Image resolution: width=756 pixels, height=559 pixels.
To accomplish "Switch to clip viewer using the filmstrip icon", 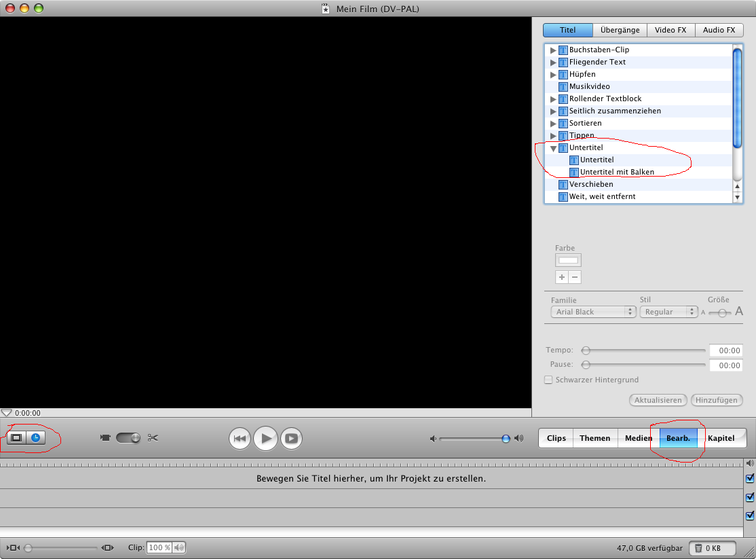I will 16,437.
